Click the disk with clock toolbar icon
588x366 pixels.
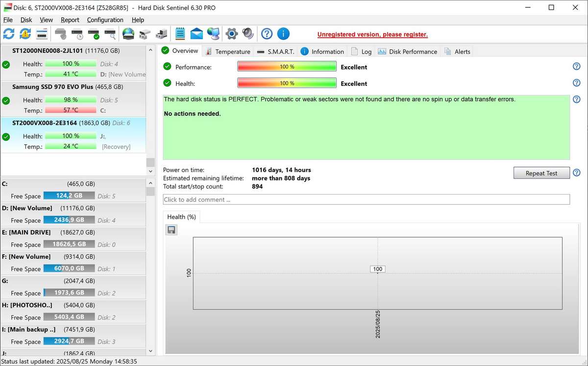tap(77, 34)
